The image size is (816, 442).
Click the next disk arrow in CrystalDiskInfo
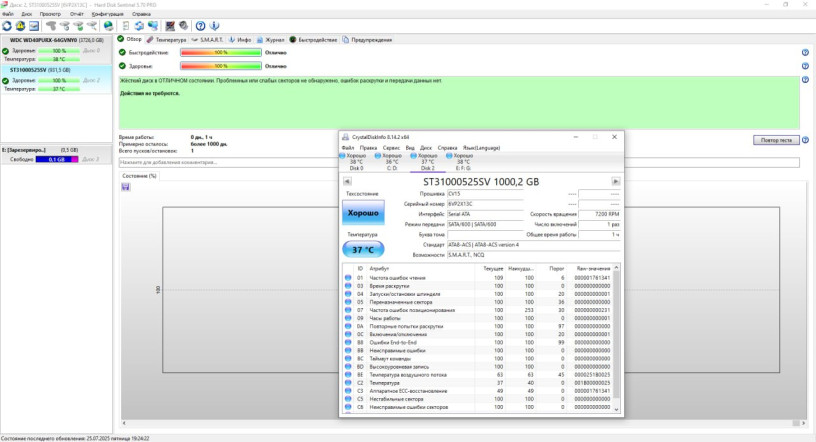616,181
